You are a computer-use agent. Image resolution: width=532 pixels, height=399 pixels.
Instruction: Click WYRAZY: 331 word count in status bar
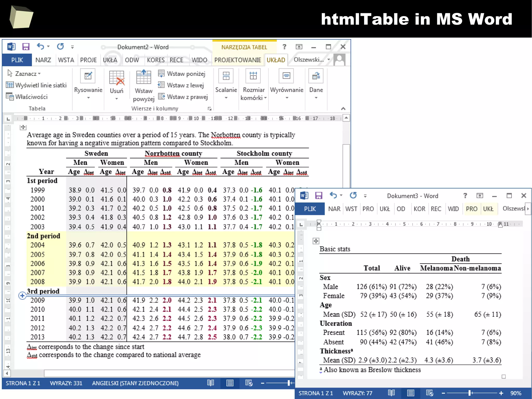click(x=66, y=383)
